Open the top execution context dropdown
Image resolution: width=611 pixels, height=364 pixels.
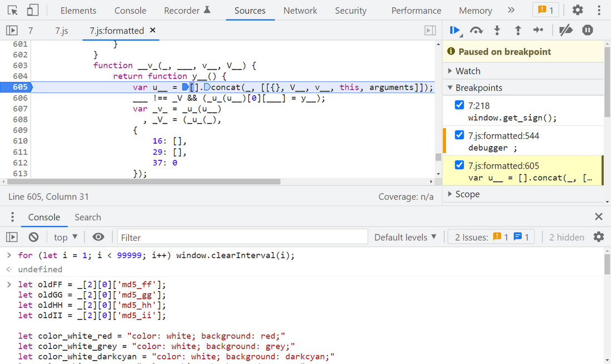66,237
